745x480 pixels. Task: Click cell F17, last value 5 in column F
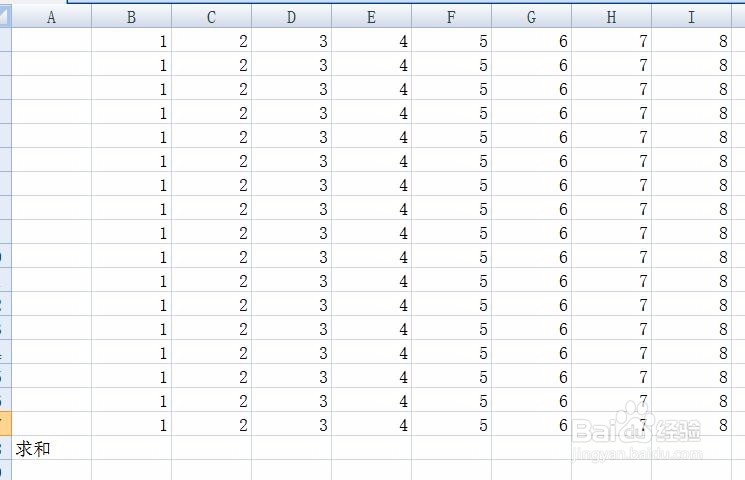click(x=451, y=424)
